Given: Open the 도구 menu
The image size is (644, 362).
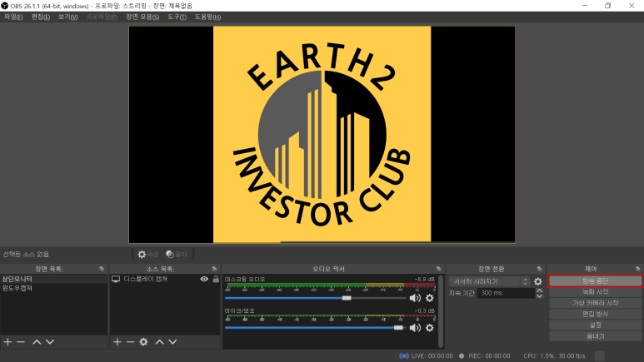Looking at the screenshot, I should [177, 17].
